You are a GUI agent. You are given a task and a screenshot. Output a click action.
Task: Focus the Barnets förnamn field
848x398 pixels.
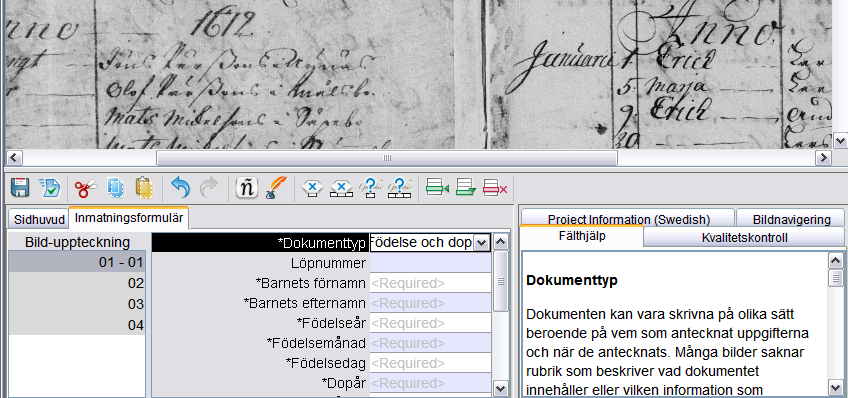pyautogui.click(x=430, y=283)
